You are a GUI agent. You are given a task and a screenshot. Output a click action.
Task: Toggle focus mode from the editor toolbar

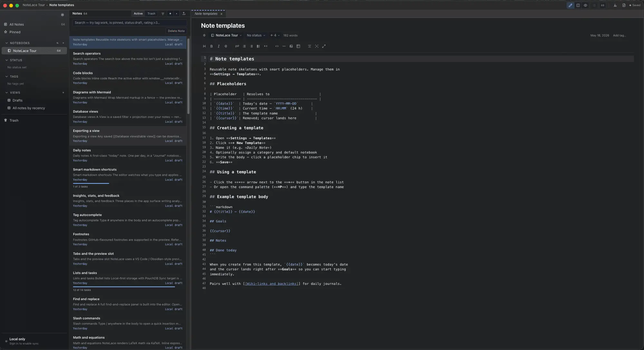pyautogui.click(x=317, y=46)
